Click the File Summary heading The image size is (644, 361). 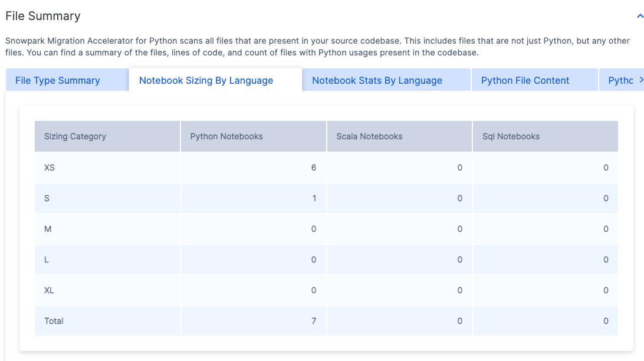pyautogui.click(x=42, y=16)
